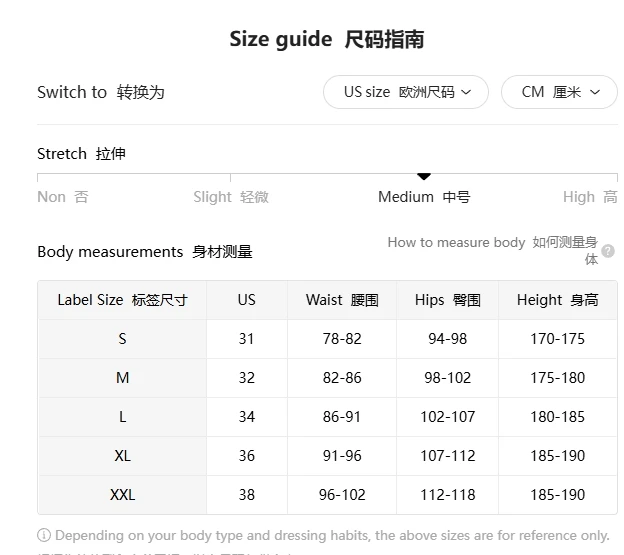Click the question mark help icon
This screenshot has width=624, height=555.
608,251
